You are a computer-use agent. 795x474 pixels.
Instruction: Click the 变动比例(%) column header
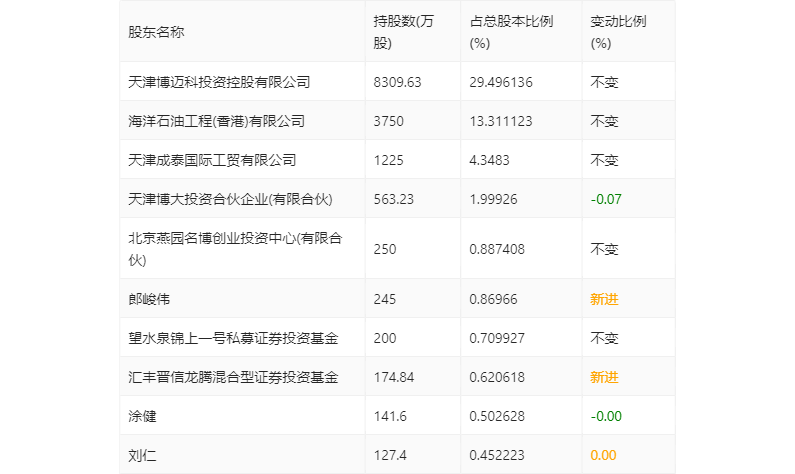618,32
